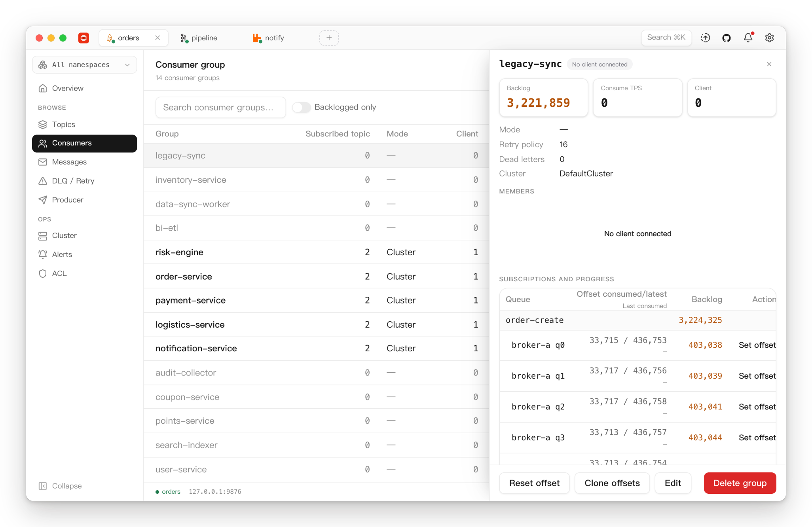The image size is (812, 527).
Task: Close the legacy-sync detail panel
Action: coord(769,64)
